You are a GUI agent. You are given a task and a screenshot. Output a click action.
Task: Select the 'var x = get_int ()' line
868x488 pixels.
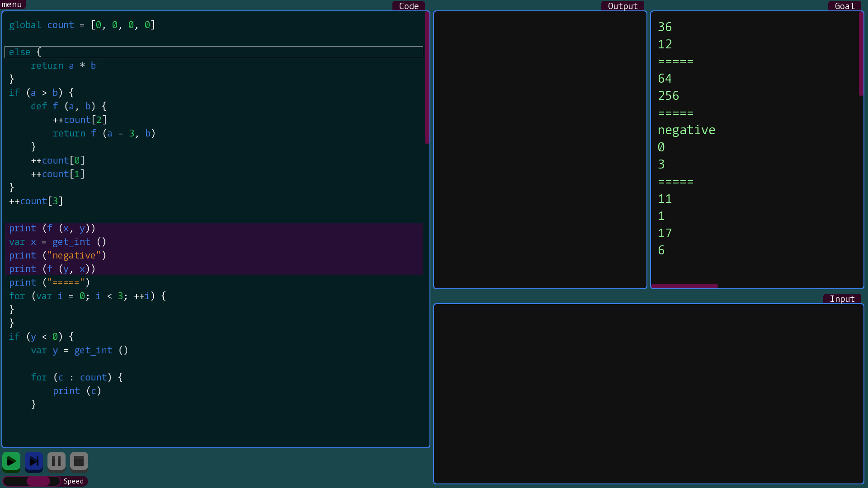[x=57, y=242]
